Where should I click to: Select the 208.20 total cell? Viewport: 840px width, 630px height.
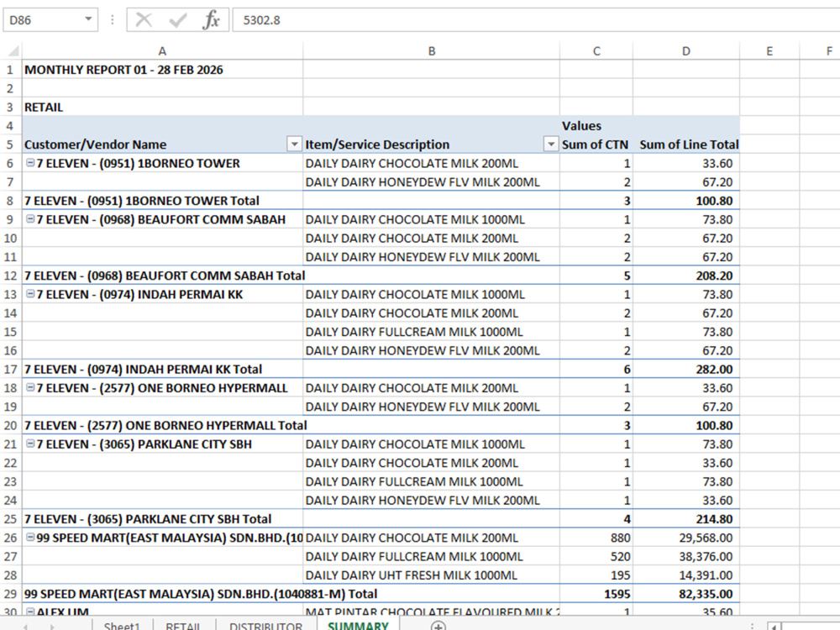point(686,276)
